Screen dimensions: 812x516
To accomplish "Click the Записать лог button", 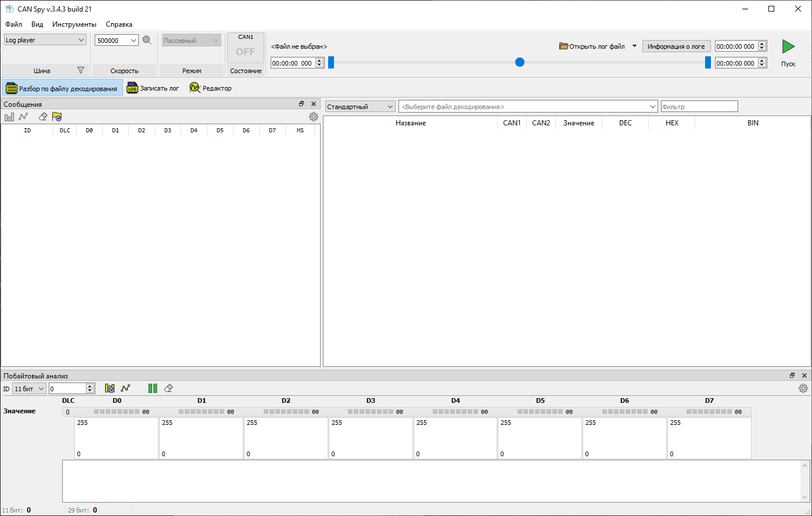I will [x=153, y=88].
